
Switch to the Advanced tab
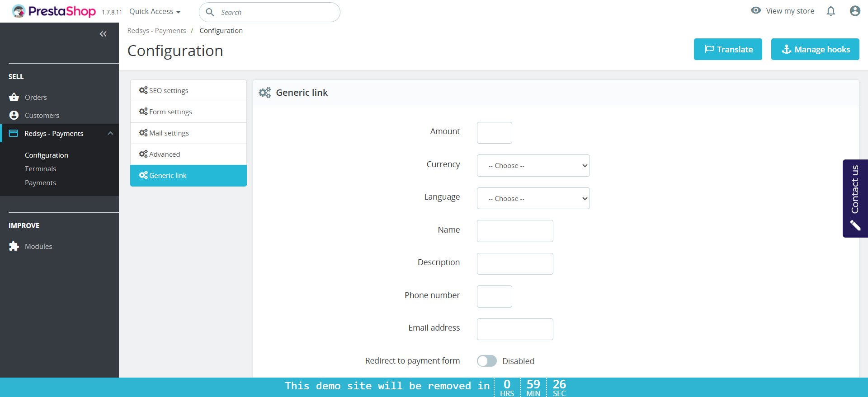[189, 154]
